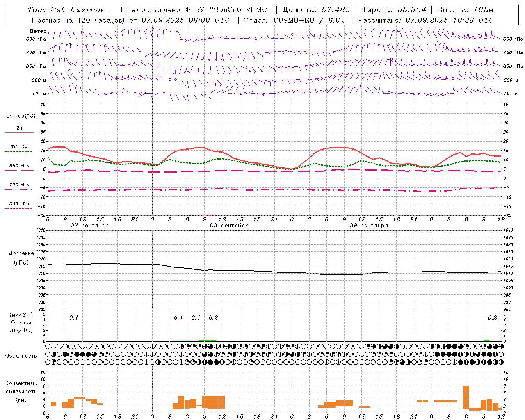Viewport: 525px width, 420px height.
Task: Click the 0.2 precipitation value on 08 сентября
Action: 213,318
